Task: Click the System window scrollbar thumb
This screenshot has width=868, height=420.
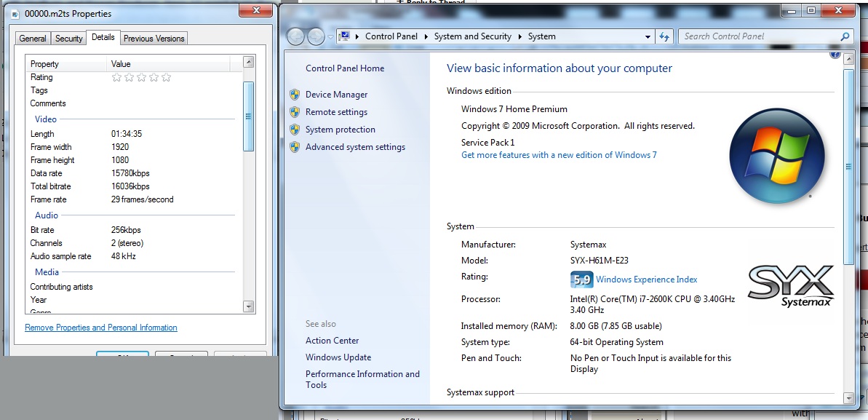Action: click(848, 166)
